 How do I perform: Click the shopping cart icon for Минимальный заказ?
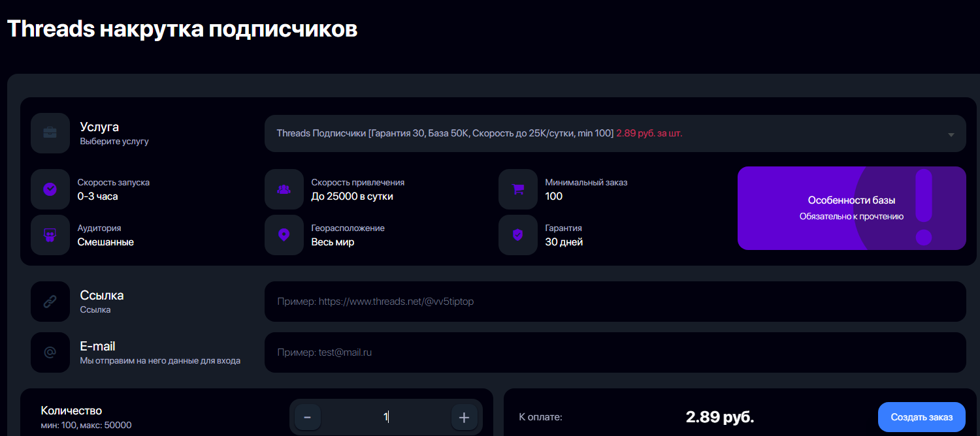(x=517, y=189)
